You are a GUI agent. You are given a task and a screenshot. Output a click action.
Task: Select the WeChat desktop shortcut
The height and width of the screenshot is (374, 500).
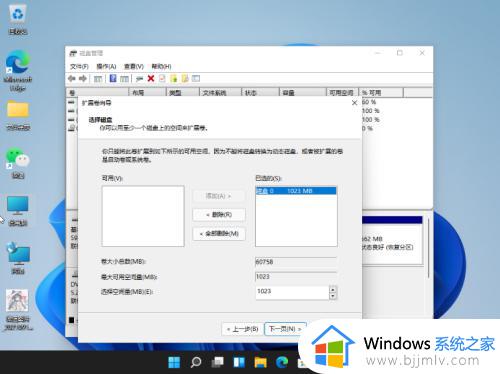click(18, 162)
